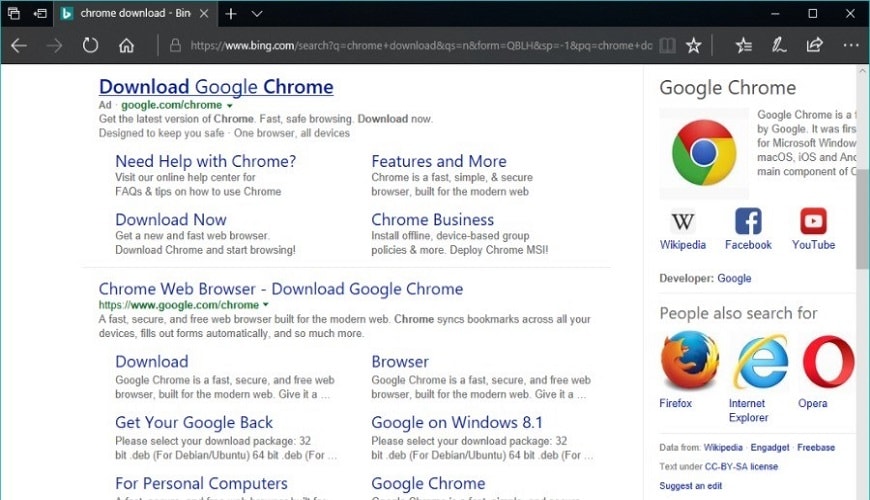This screenshot has height=500, width=870.
Task: Expand the tab list chevron
Action: click(257, 14)
